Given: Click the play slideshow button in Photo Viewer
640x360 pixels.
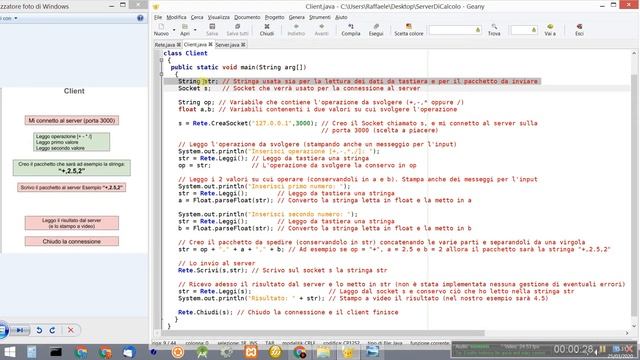Looking at the screenshot, I should pos(20,330).
